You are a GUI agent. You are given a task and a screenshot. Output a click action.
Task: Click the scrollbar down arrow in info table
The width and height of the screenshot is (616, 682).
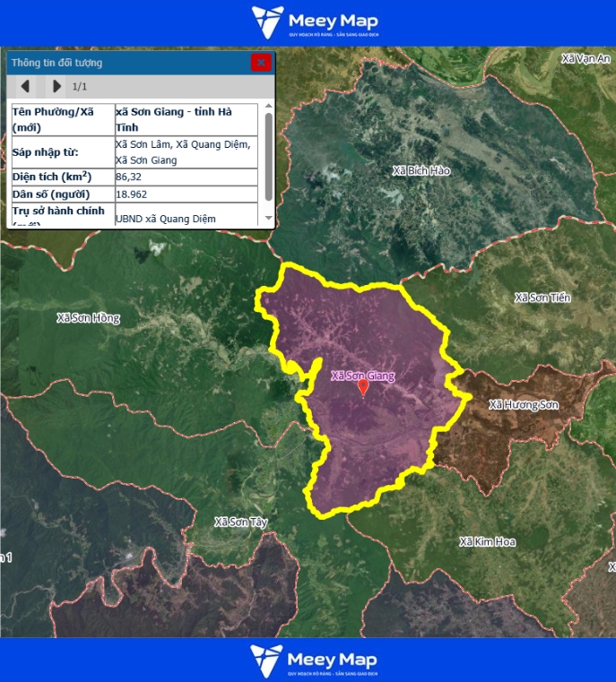(268, 220)
